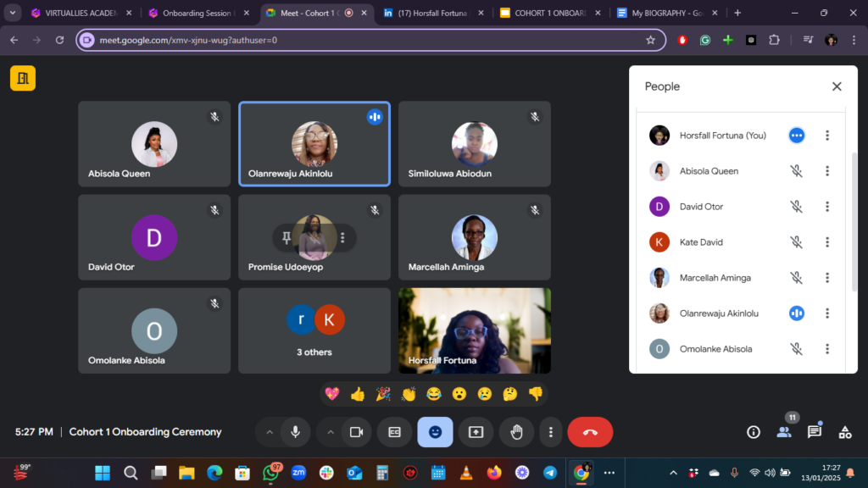Toggle the microphone mute button
This screenshot has height=488, width=868.
295,432
